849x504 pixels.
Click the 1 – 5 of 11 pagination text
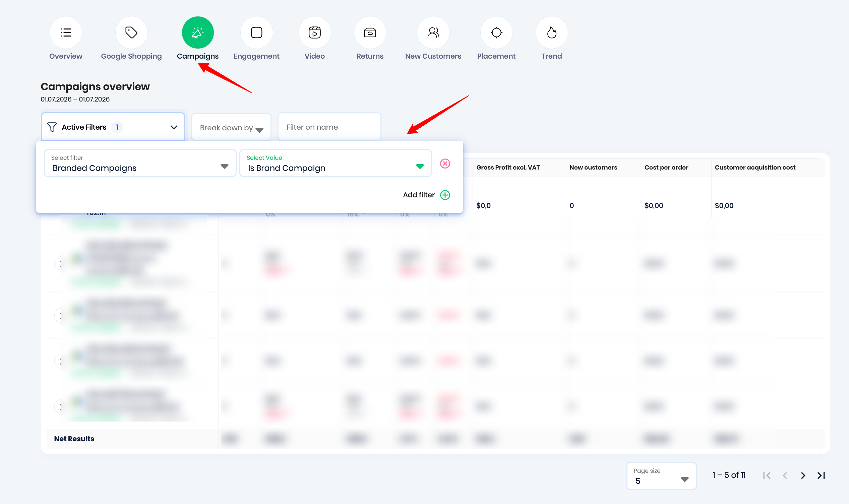pos(729,475)
